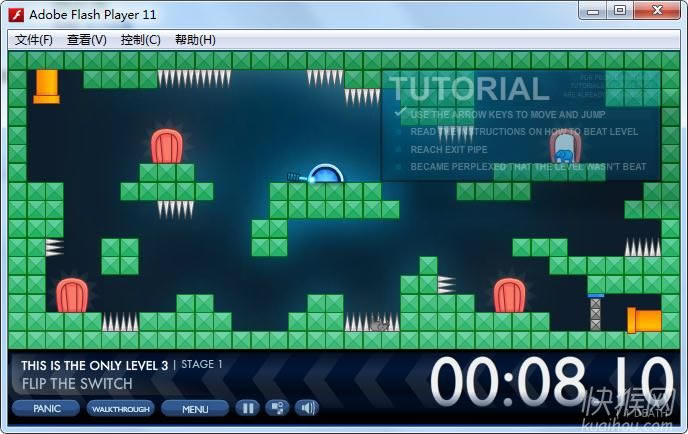This screenshot has width=688, height=434.
Task: Toggle graphics quality icon button
Action: click(x=277, y=409)
